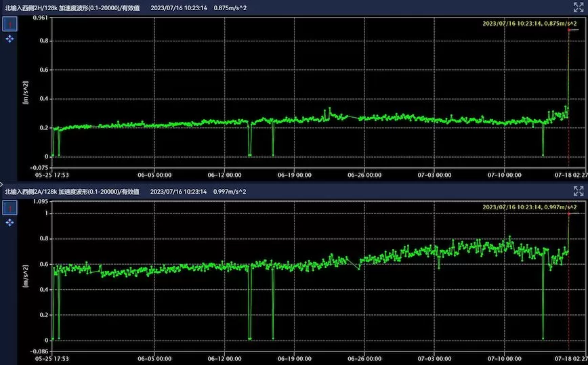
Task: Click the 06-26 00:00 tick on the 2H chart
Action: pyautogui.click(x=364, y=174)
